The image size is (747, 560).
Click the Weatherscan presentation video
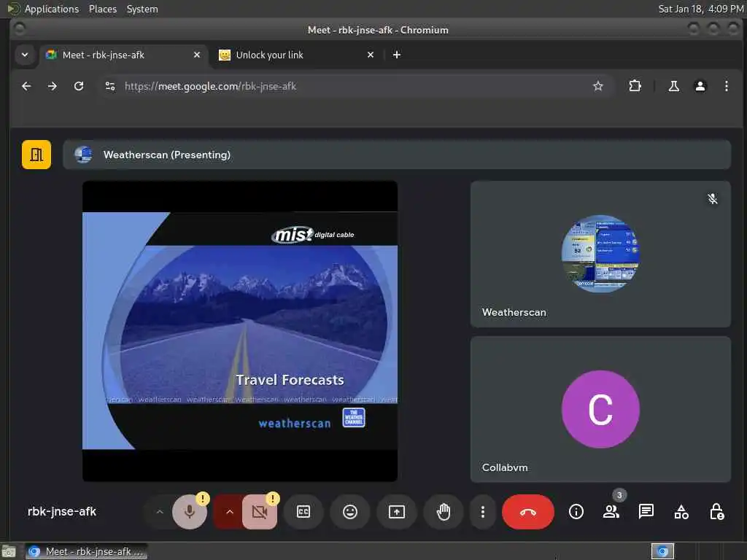coord(240,331)
